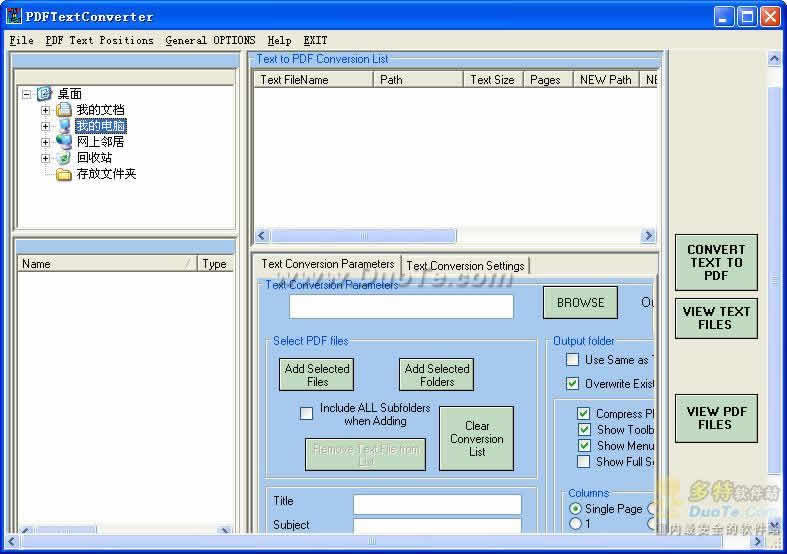Open the General OPTIONS menu
This screenshot has height=554, width=787.
click(210, 40)
